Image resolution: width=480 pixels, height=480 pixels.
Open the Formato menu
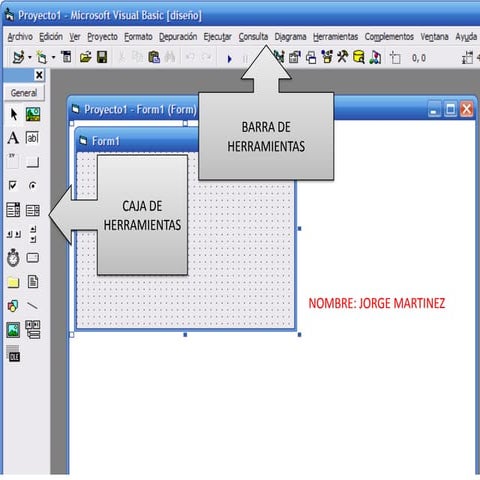138,36
